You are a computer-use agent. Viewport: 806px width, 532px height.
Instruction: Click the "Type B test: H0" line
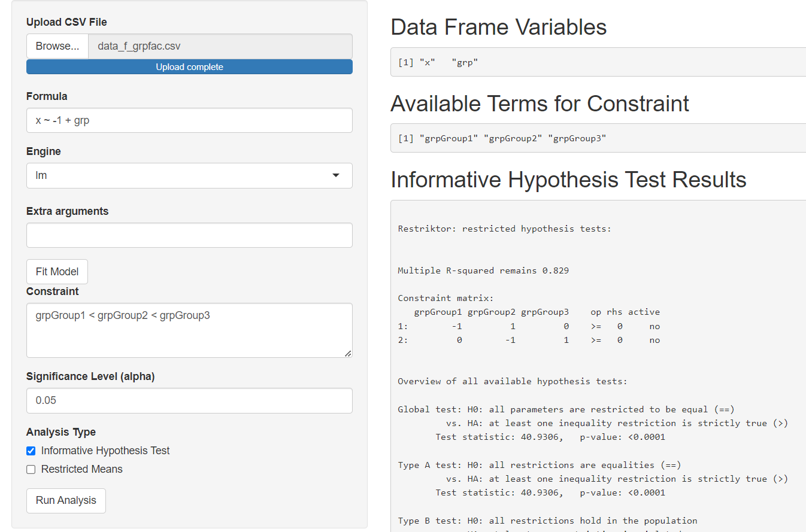(547, 521)
